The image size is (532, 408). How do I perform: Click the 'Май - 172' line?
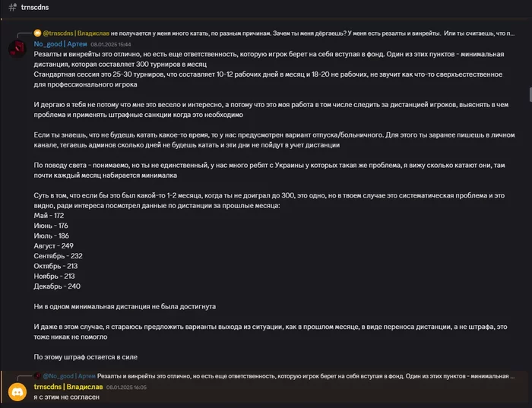click(49, 216)
